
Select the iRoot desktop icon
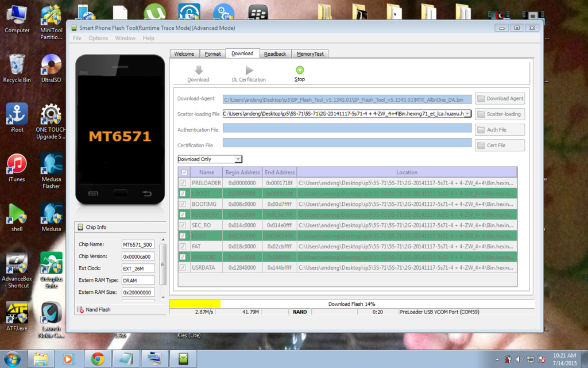(x=17, y=118)
